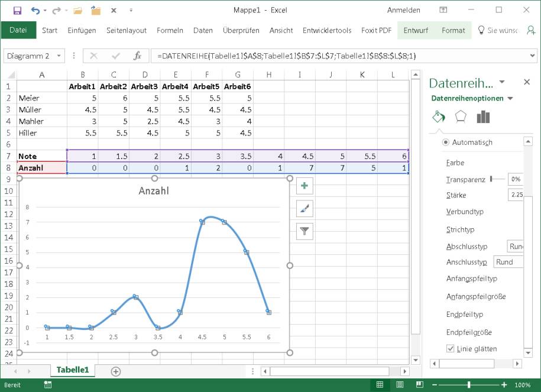Add a new sheet with plus button
Viewport: 541px width, 392px height.
tap(116, 371)
